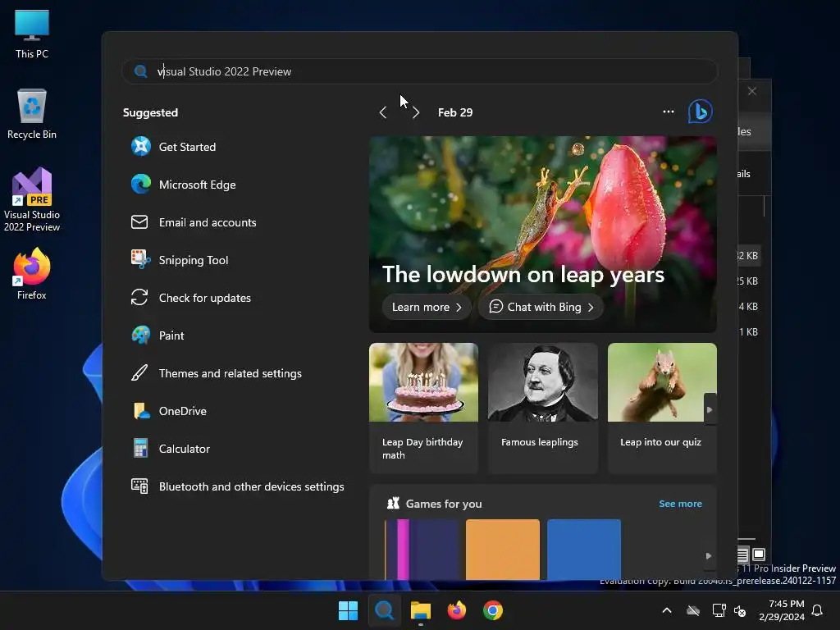Click inside the search text field
Image resolution: width=840 pixels, height=630 pixels.
tap(419, 71)
